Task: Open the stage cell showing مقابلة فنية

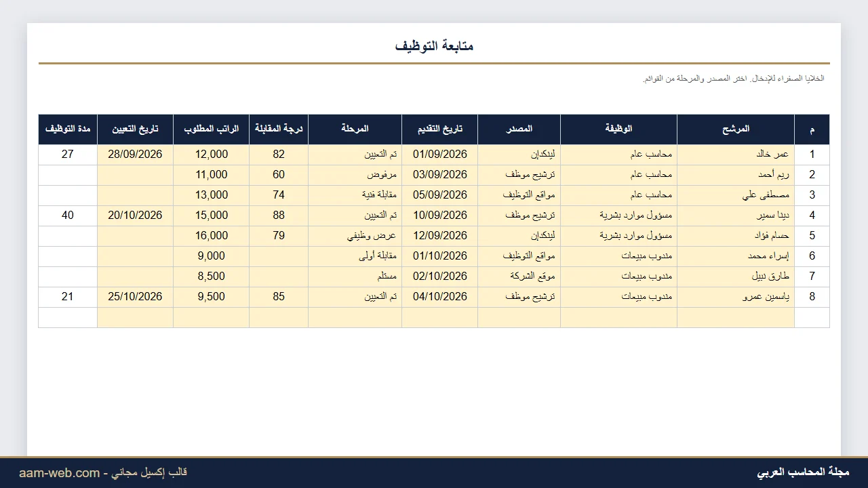Action: pyautogui.click(x=355, y=195)
